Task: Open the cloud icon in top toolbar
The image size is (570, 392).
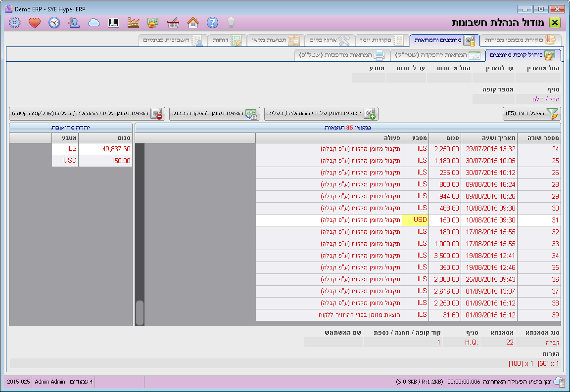Action: 94,23
